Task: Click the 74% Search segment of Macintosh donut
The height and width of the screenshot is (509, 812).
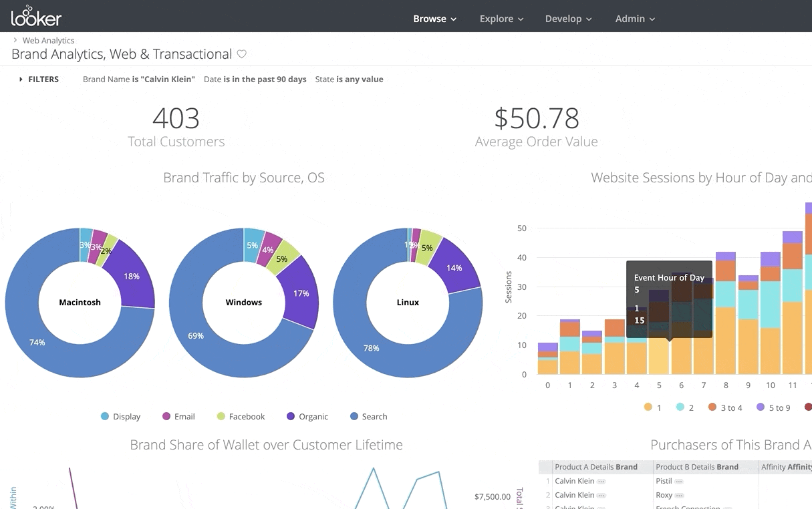Action: point(37,343)
